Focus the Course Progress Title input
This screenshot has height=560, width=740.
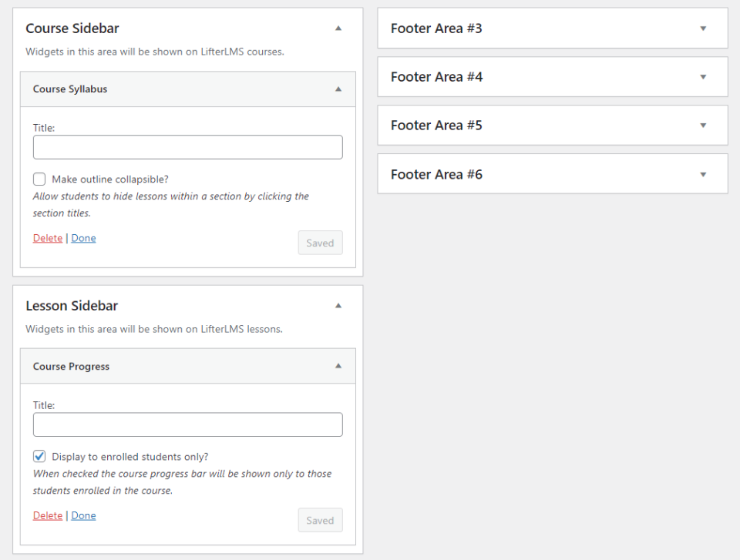187,424
